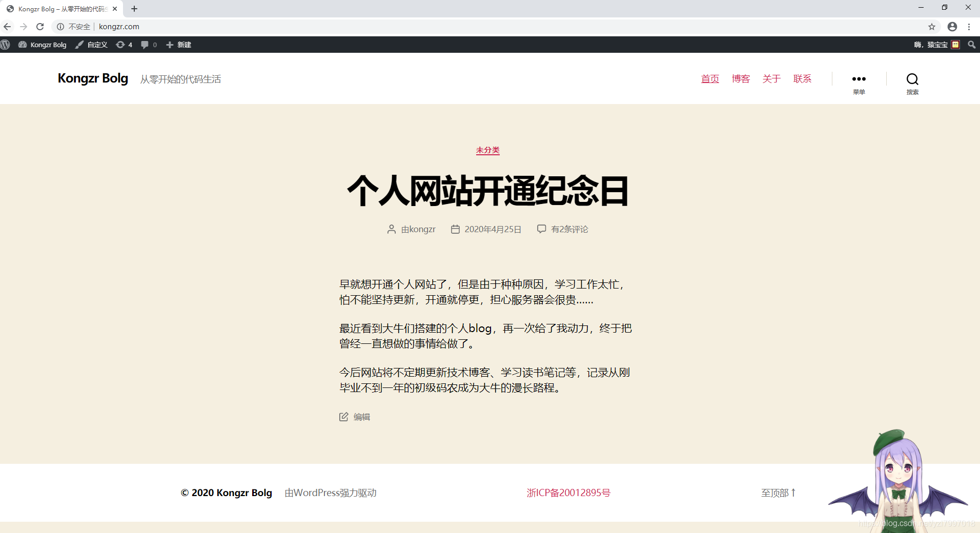This screenshot has width=980, height=533.
Task: Click your user avatar in the admin bar
Action: point(955,45)
